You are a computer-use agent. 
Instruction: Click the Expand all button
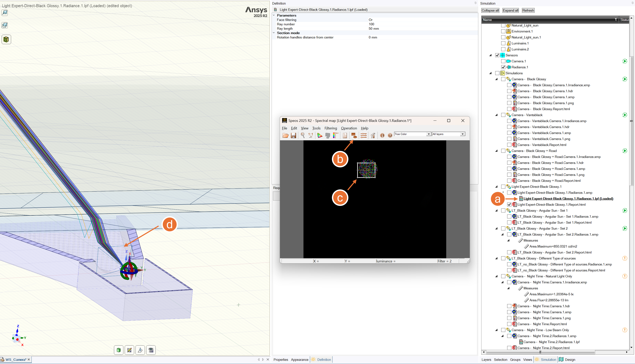(511, 10)
